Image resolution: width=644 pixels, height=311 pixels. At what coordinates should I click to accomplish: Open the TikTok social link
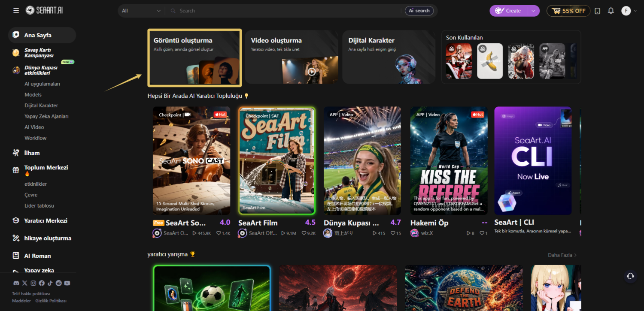coord(50,283)
